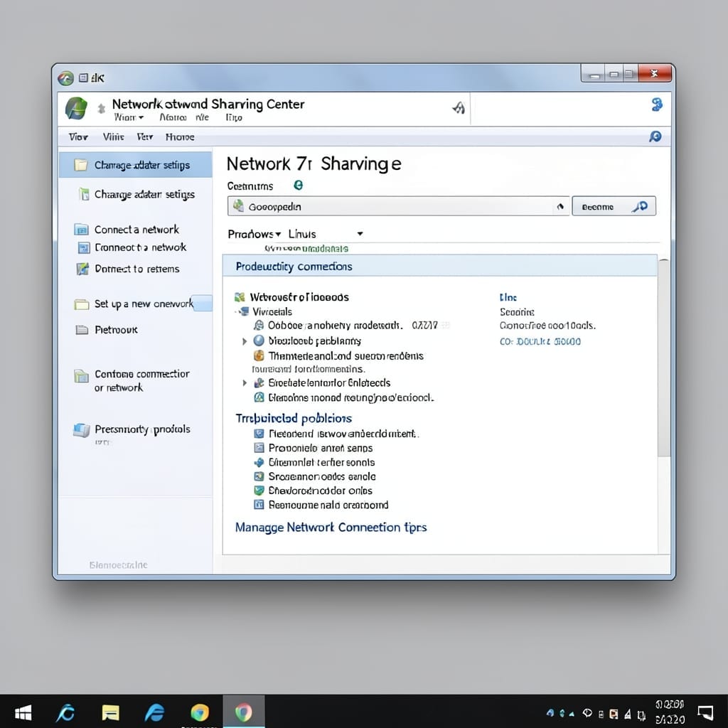Open the notification center icon in the taskbar
Viewport: 728px width, 728px height.
705,712
